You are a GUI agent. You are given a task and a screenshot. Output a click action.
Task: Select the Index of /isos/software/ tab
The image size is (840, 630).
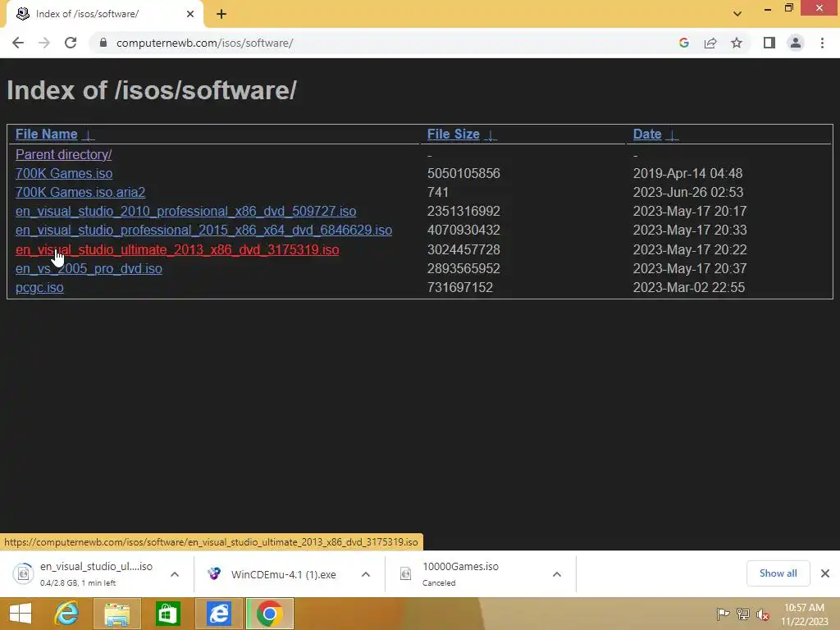105,14
